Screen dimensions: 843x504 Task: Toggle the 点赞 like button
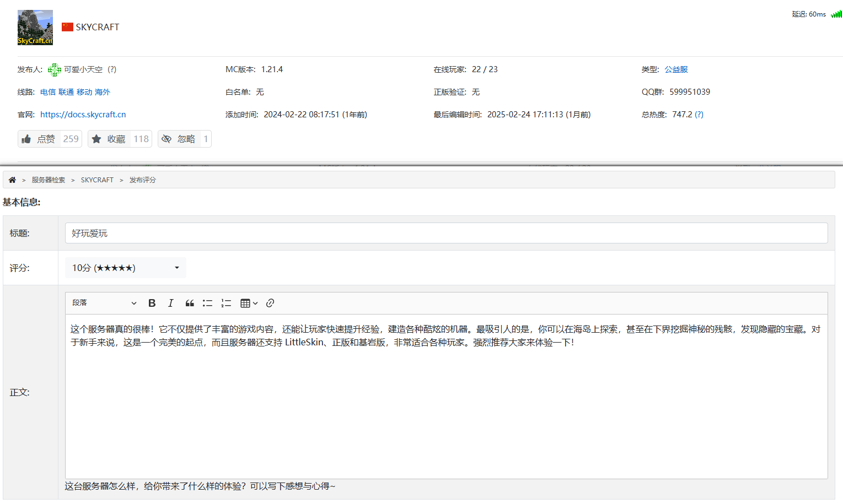tap(50, 139)
